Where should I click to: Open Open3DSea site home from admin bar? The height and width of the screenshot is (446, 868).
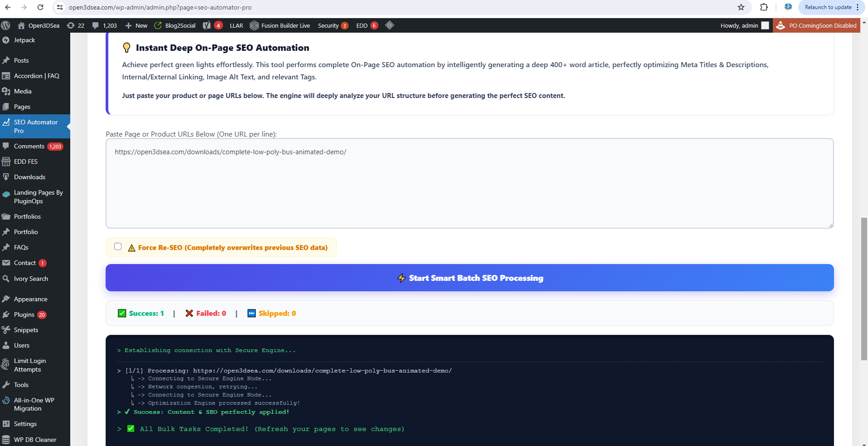[39, 25]
